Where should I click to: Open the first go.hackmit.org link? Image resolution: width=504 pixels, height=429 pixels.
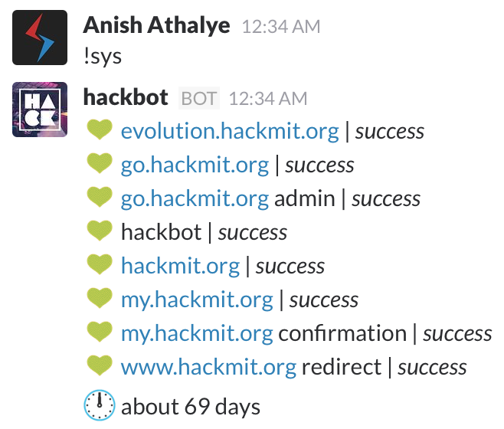[x=195, y=165]
